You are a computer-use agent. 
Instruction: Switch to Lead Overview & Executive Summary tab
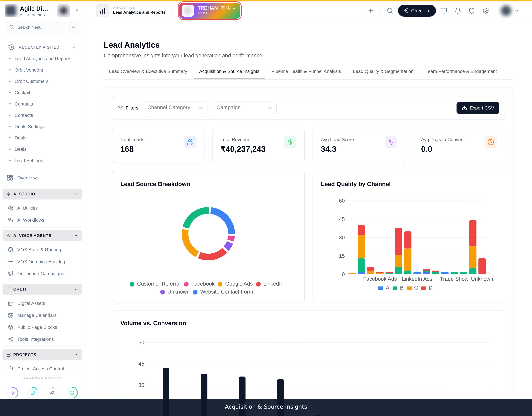148,71
